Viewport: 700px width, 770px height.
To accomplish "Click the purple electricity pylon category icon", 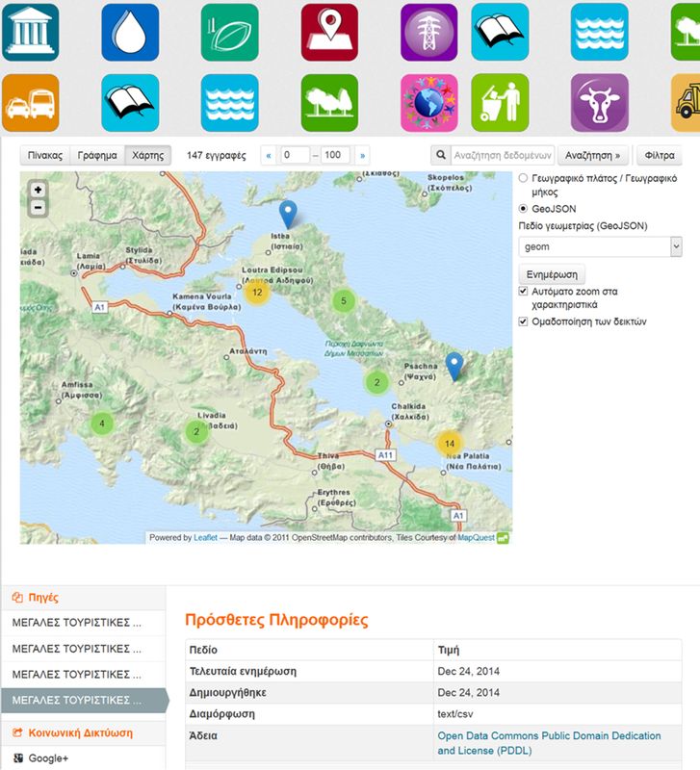I will click(x=429, y=33).
